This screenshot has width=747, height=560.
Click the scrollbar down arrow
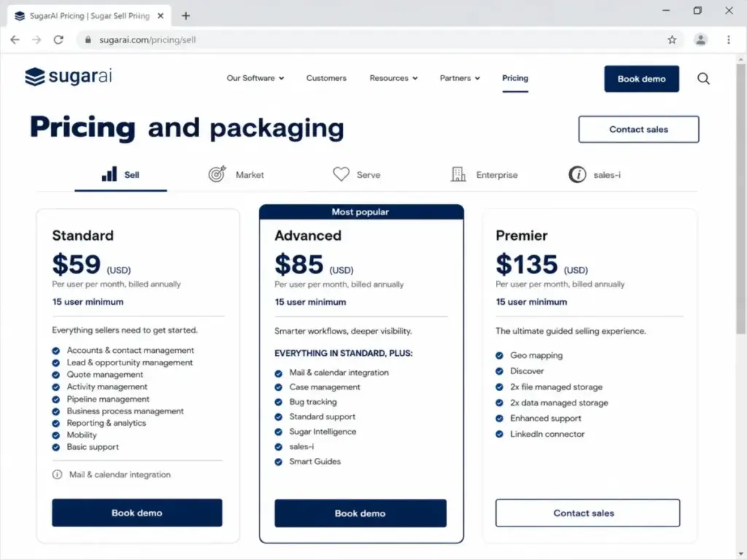tap(740, 554)
